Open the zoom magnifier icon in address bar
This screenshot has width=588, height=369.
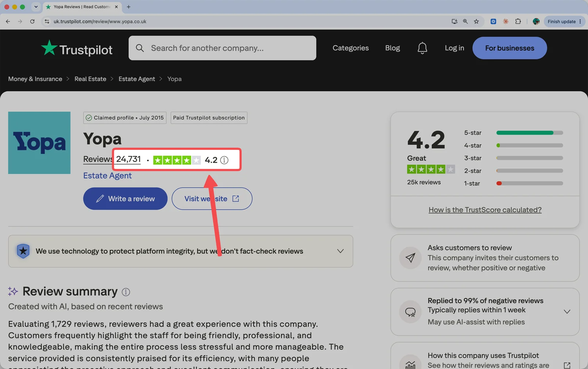coord(465,21)
